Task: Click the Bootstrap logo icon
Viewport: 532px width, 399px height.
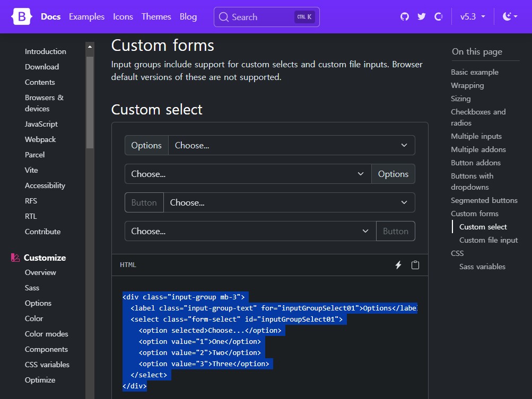Action: 22,17
